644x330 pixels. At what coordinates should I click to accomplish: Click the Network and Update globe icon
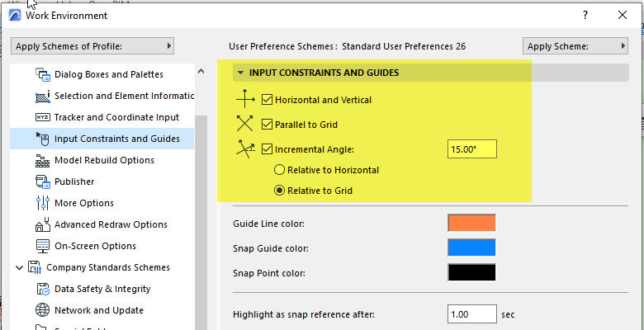[x=43, y=310]
